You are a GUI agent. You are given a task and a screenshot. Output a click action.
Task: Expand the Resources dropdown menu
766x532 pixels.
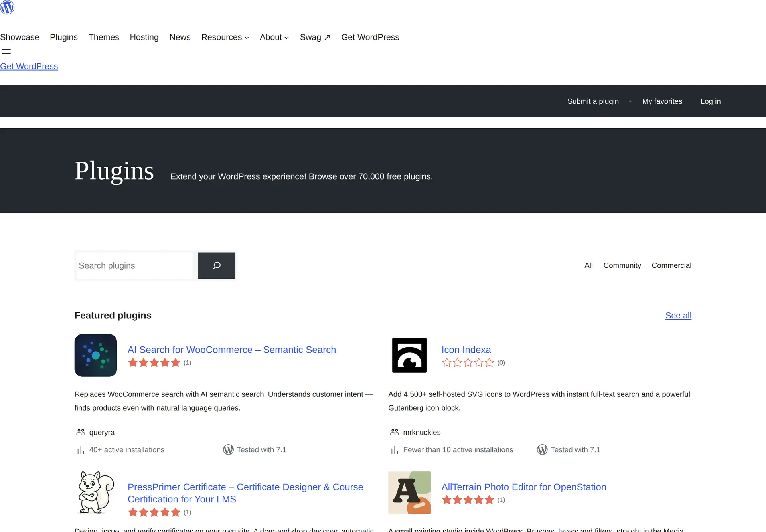[225, 37]
